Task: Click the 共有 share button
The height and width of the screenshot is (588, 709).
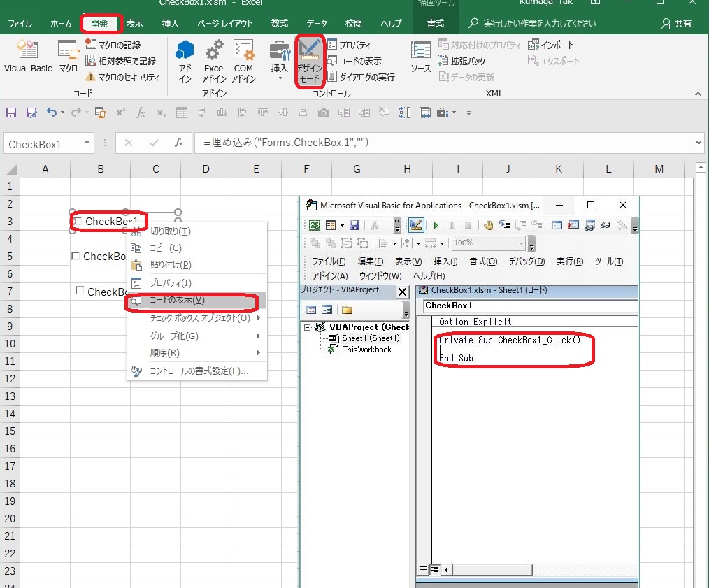Action: (676, 24)
